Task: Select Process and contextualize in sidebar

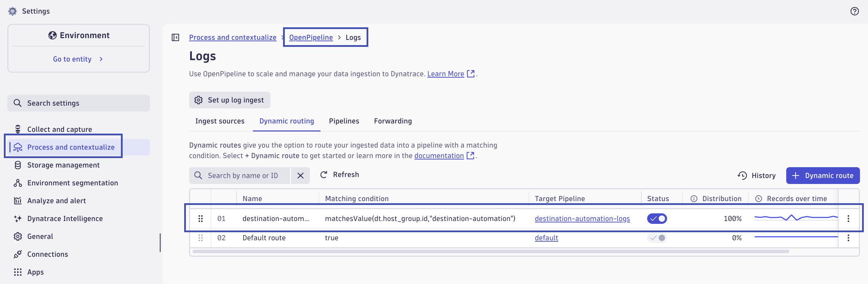Action: [79, 147]
